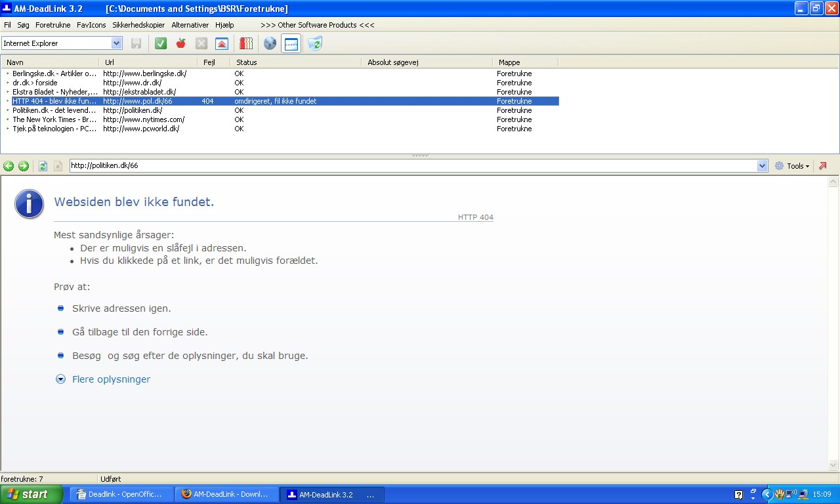Go back with the green left arrow

9,166
